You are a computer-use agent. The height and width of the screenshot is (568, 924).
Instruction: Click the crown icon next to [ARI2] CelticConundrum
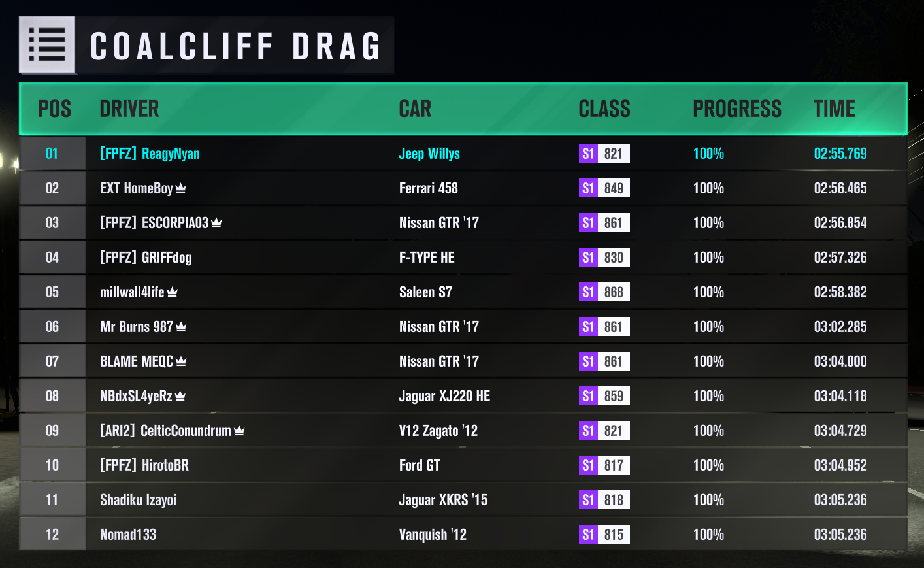pos(239,431)
